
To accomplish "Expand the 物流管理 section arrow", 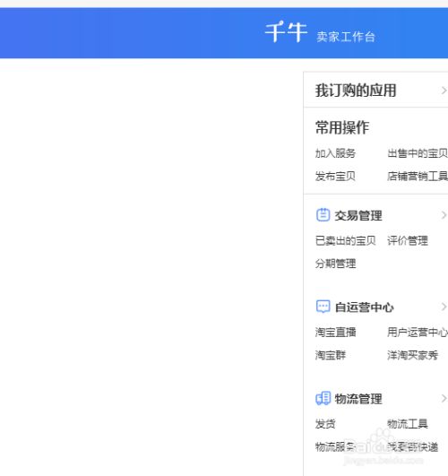I will point(444,398).
